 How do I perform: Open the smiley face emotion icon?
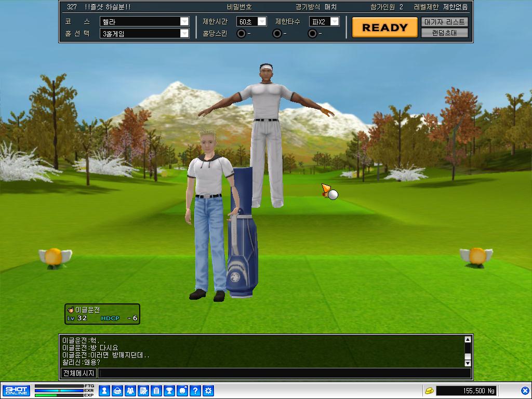pyautogui.click(x=182, y=391)
